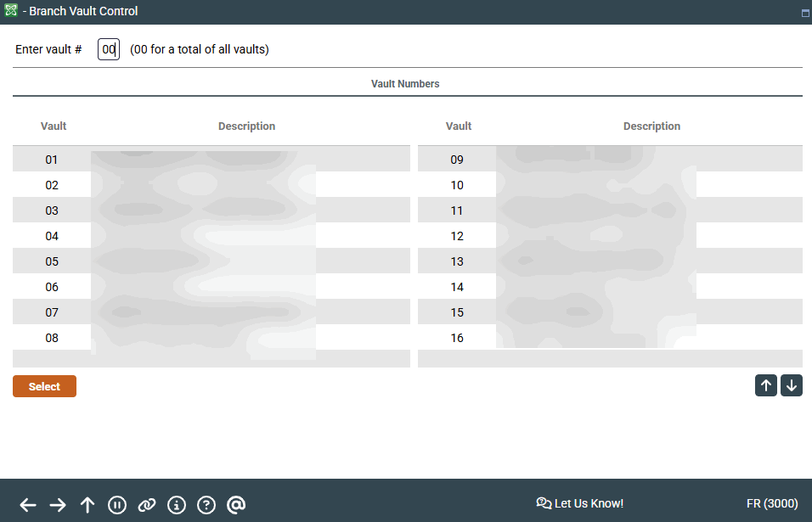
Task: Click the back arrow navigation icon
Action: point(28,505)
